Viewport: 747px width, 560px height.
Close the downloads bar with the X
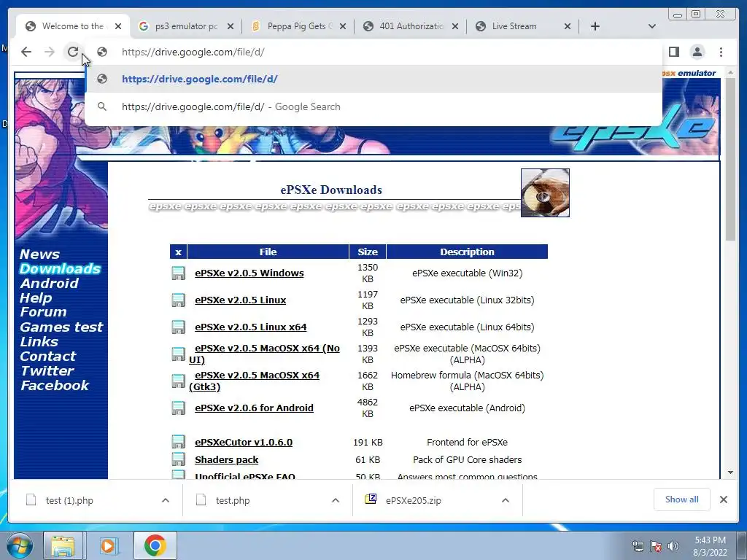[x=723, y=499]
